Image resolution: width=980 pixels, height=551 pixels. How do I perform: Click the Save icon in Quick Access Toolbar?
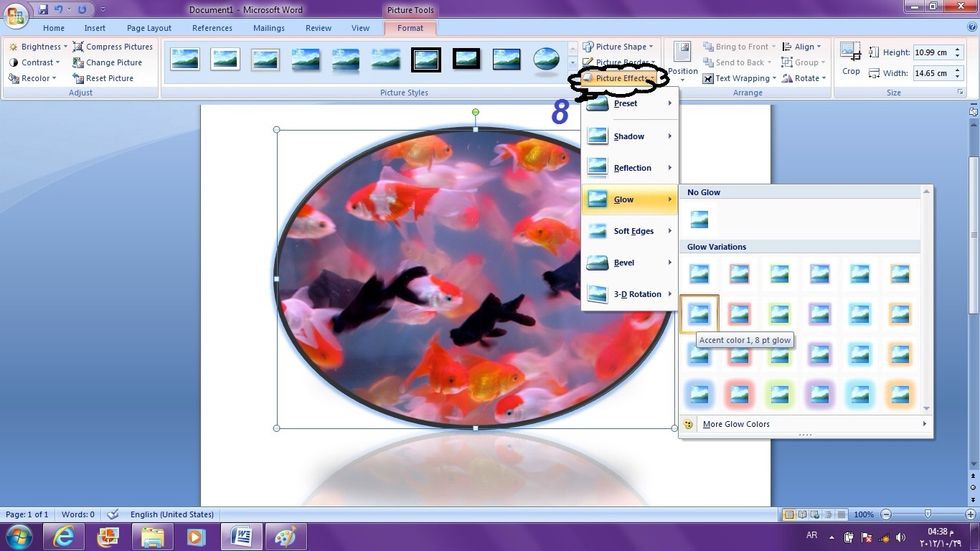(43, 9)
